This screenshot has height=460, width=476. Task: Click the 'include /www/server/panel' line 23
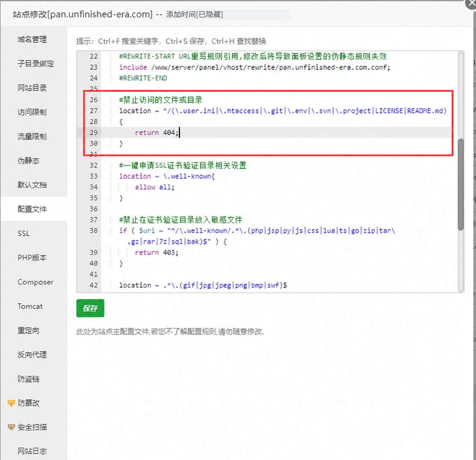(255, 67)
